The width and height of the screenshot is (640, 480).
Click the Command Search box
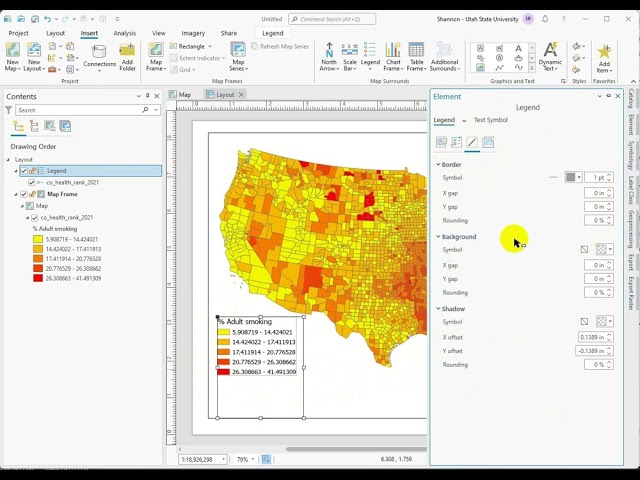click(x=332, y=19)
